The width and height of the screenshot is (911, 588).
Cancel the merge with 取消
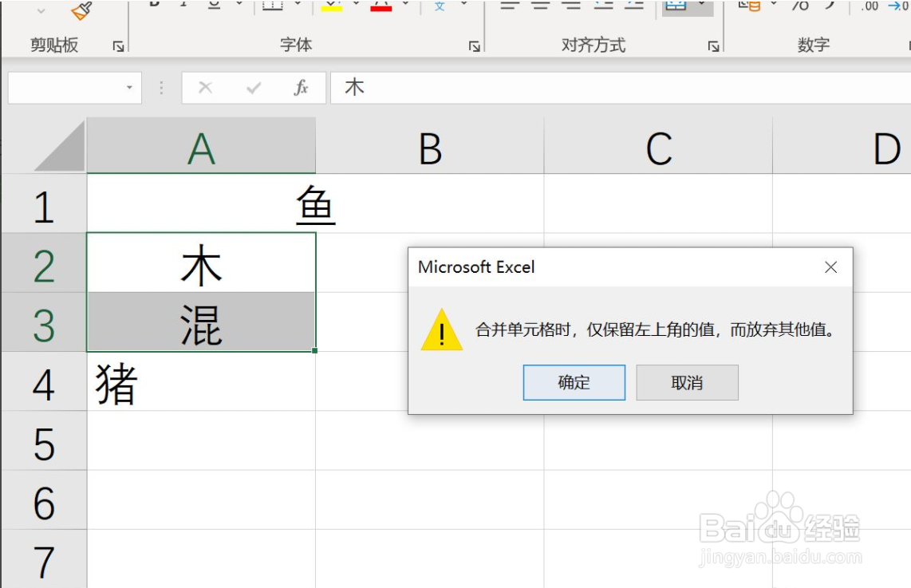coord(686,383)
